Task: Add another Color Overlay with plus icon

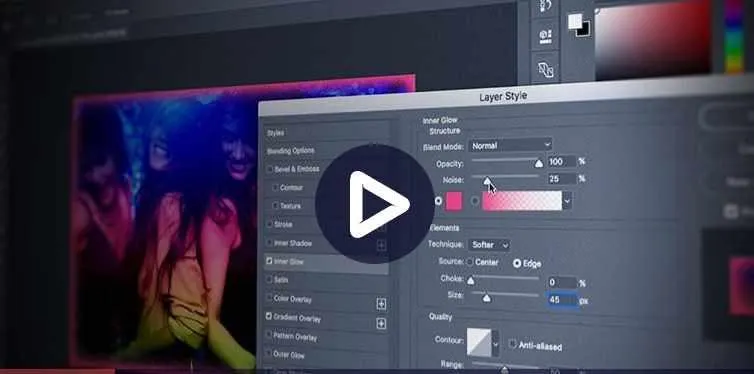Action: pyautogui.click(x=381, y=304)
